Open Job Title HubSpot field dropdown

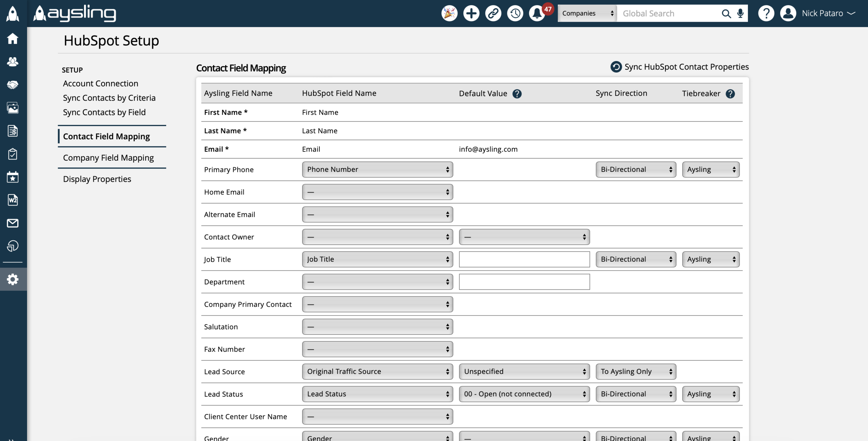(x=377, y=259)
